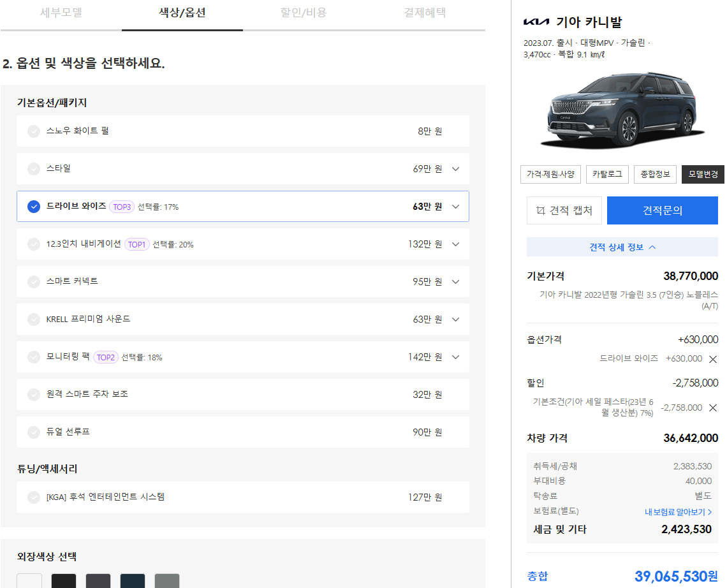Screen dimensions: 727x588
Task: Select white exterior color swatch
Action: point(29,580)
